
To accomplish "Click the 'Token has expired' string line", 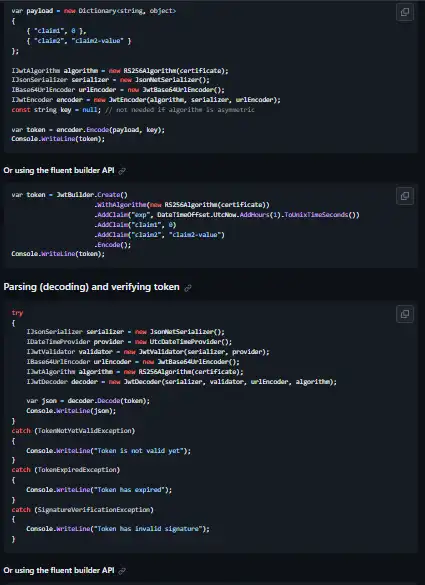I will [x=99, y=490].
